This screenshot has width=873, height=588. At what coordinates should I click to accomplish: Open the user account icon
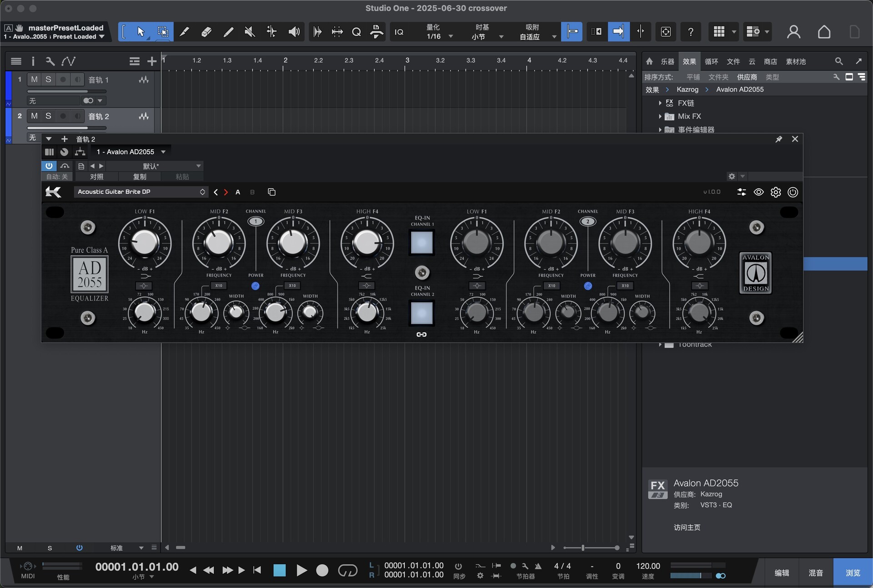[x=793, y=32]
